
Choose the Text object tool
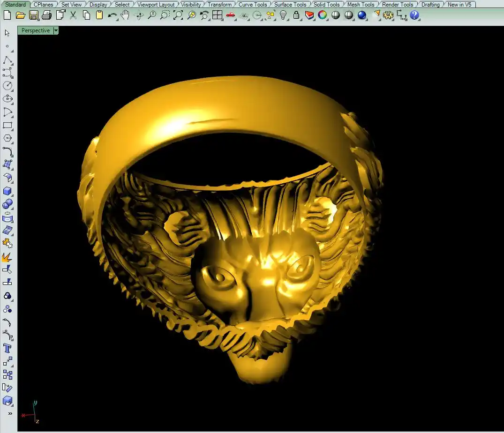point(8,348)
